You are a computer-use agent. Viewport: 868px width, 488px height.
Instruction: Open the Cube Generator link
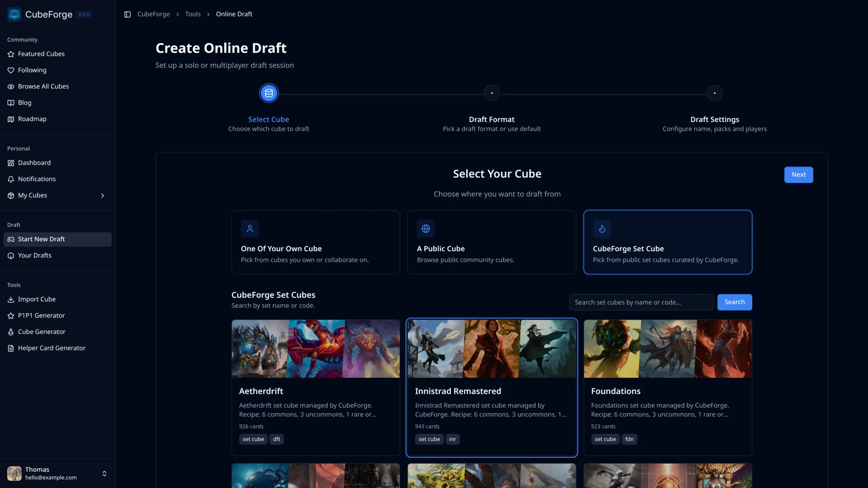click(57, 332)
